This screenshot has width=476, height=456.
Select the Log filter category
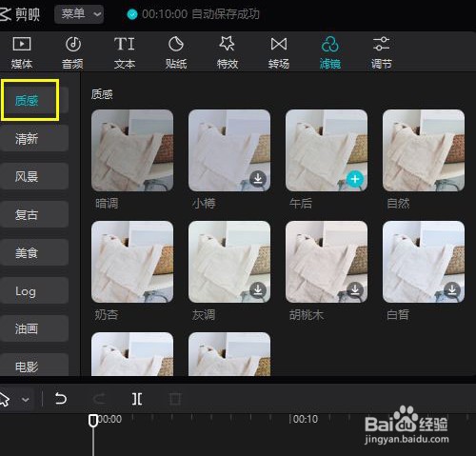coord(34,290)
